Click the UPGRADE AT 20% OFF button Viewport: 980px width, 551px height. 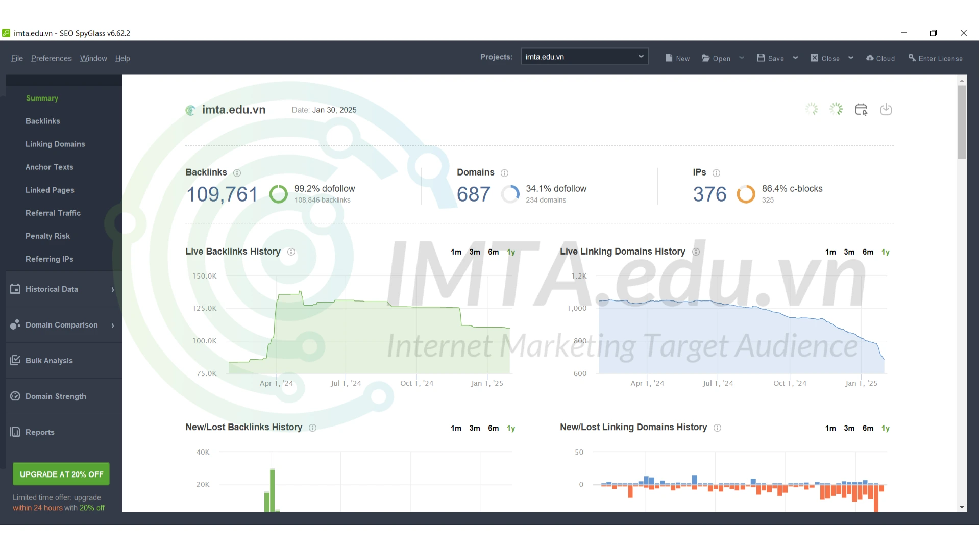[61, 474]
